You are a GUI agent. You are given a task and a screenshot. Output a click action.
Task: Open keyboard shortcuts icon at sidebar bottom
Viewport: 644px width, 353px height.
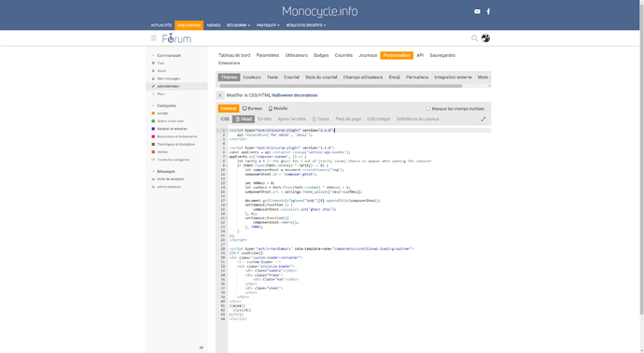click(x=202, y=347)
